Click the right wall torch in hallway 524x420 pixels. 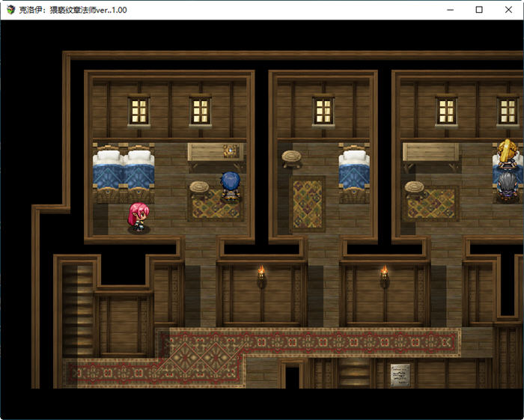(384, 276)
